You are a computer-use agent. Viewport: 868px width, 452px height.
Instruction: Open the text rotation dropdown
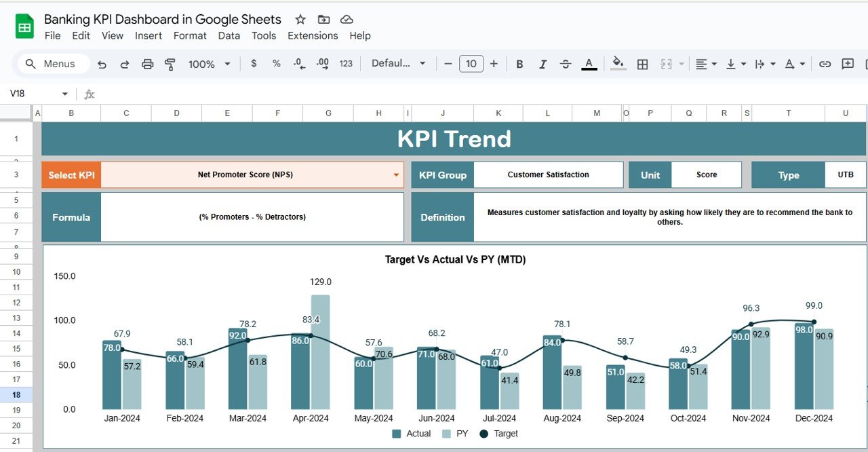795,64
